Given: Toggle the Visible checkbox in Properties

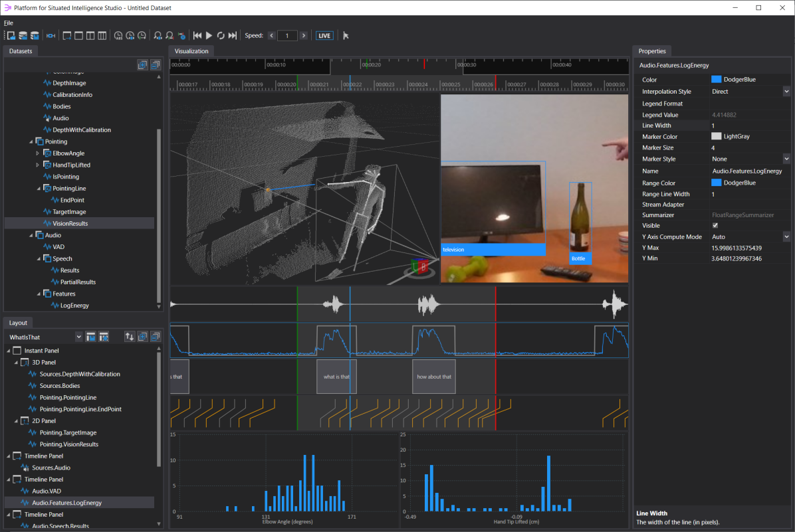Looking at the screenshot, I should 715,225.
